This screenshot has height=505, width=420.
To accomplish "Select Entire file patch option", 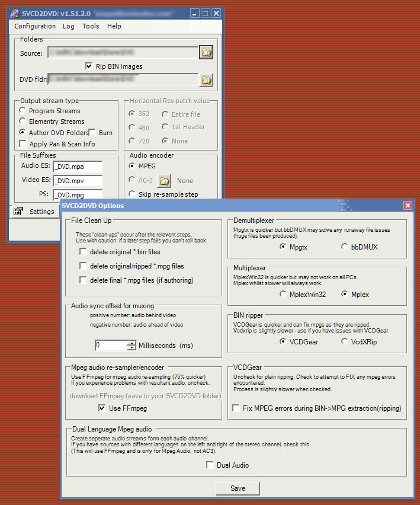I will click(x=165, y=114).
